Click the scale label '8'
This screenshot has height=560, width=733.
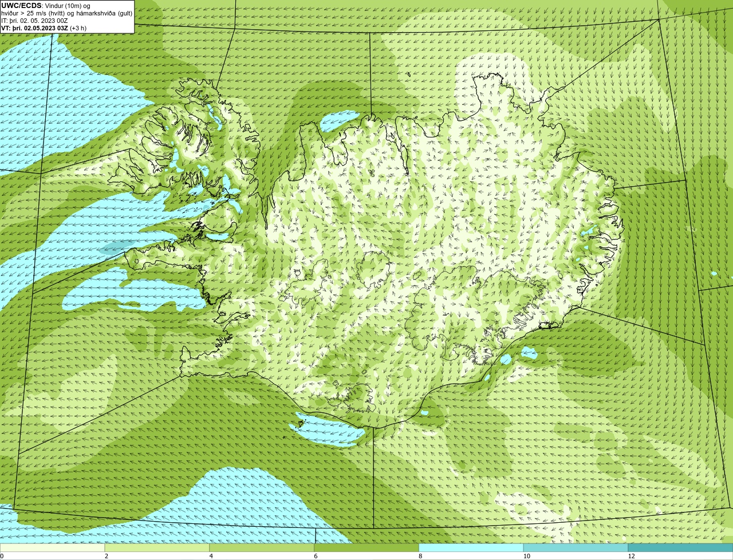click(x=420, y=556)
